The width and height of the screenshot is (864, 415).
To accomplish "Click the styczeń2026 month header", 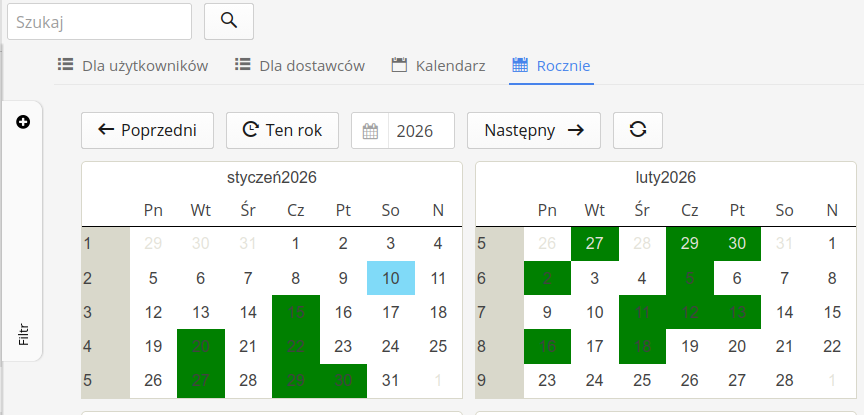I will pyautogui.click(x=271, y=178).
